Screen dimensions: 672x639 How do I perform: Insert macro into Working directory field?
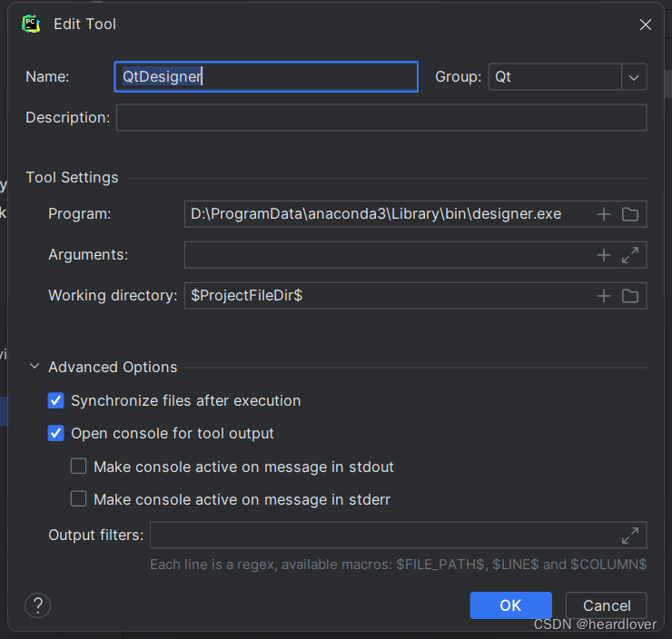pos(603,296)
